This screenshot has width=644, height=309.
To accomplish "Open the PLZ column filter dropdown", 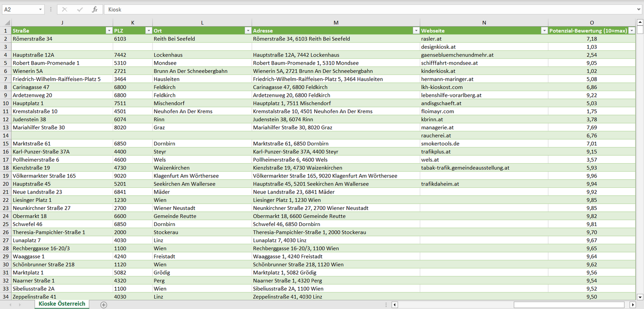I will coord(148,31).
